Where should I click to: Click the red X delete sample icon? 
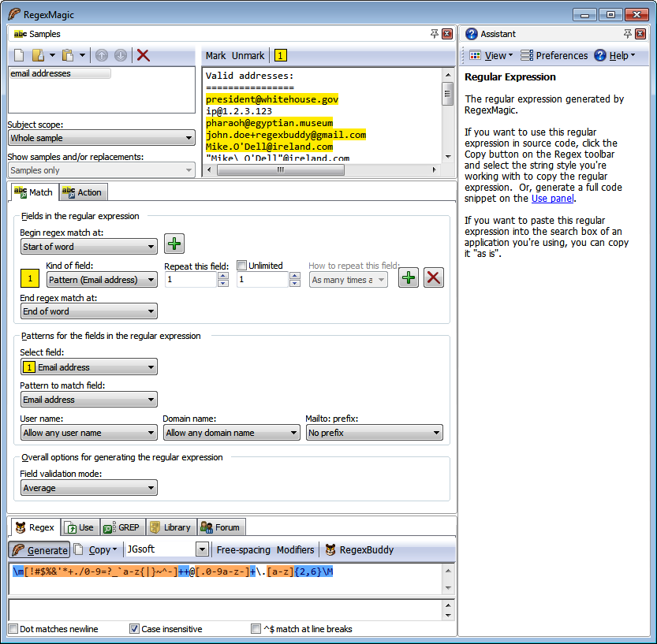point(144,55)
